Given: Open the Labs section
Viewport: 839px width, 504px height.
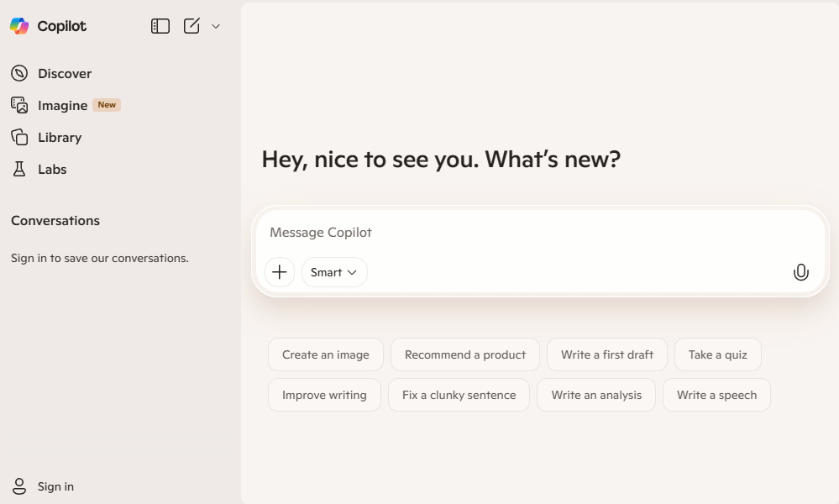Looking at the screenshot, I should (52, 169).
